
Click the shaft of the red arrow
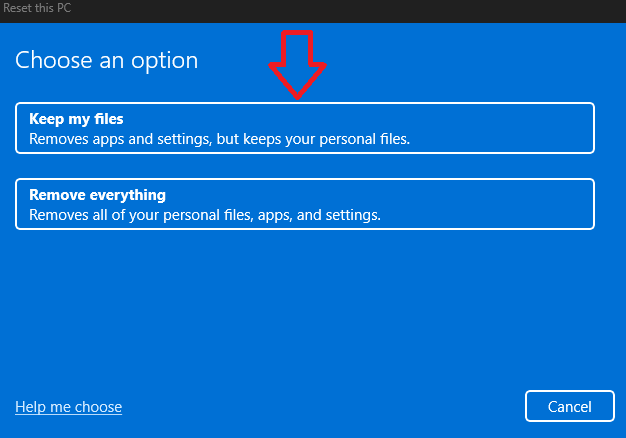[x=297, y=47]
